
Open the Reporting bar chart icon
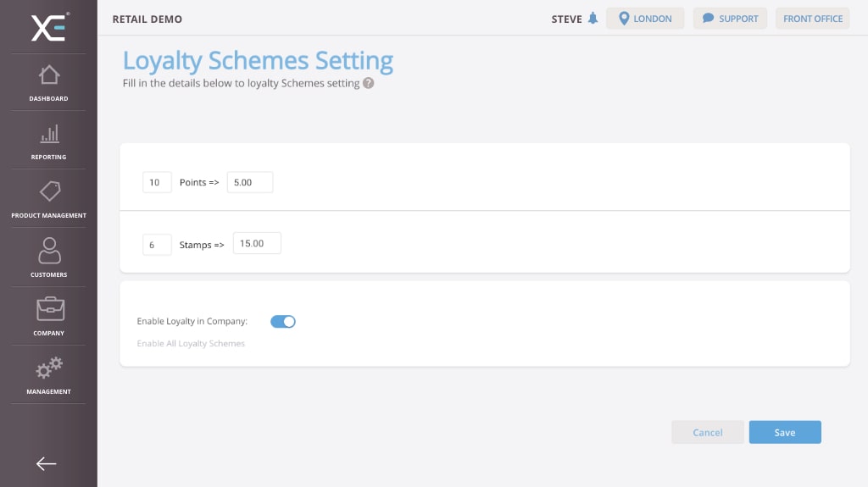tap(48, 133)
